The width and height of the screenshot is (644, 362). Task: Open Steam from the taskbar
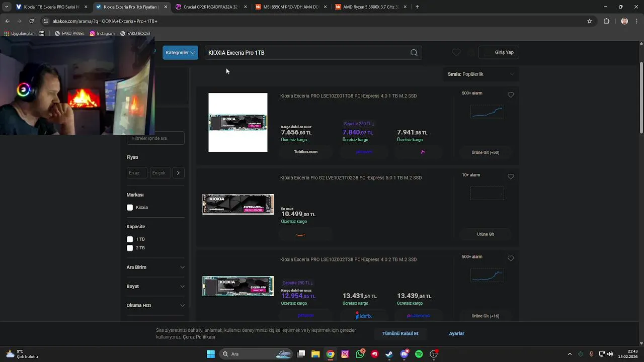point(389,354)
